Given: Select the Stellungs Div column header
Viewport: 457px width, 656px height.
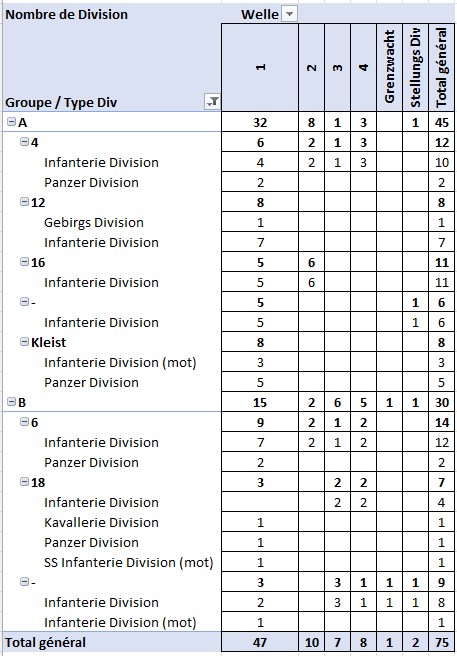Looking at the screenshot, I should 416,67.
